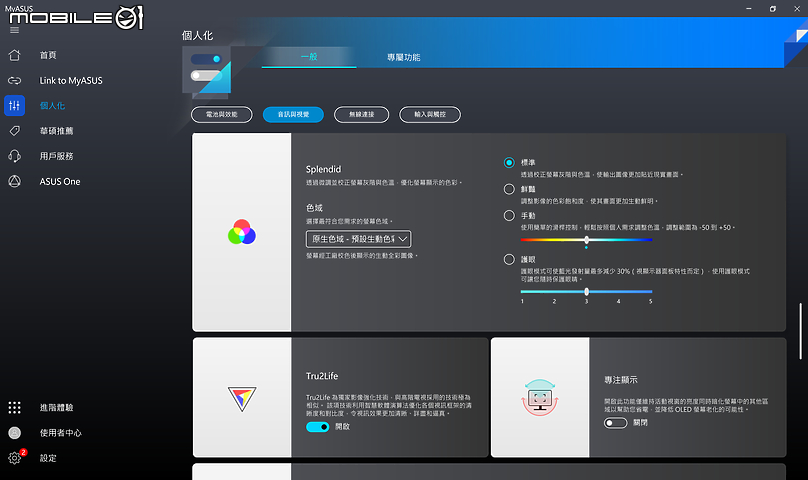
Task: Click the 專注顯示 monitor icon
Action: click(540, 398)
